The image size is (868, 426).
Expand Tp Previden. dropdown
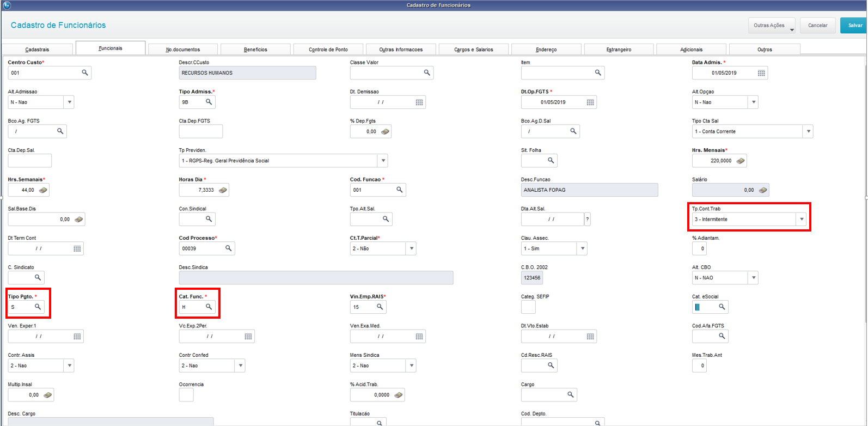pyautogui.click(x=383, y=161)
